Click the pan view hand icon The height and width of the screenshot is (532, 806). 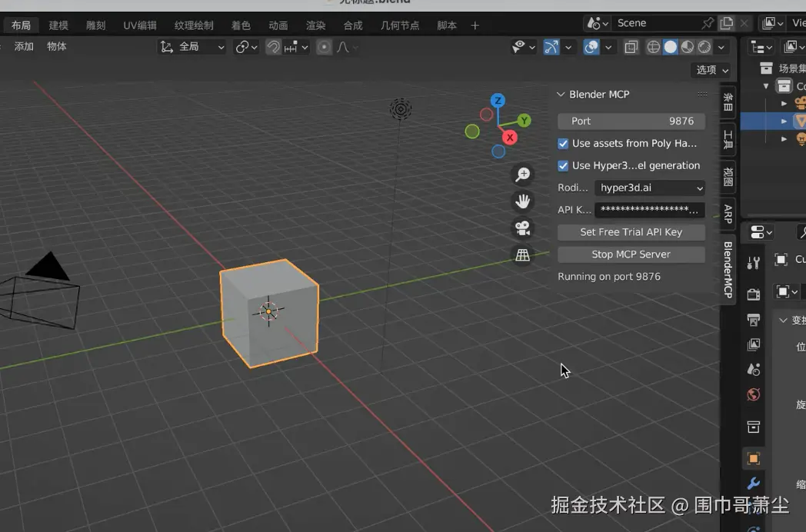pos(523,201)
